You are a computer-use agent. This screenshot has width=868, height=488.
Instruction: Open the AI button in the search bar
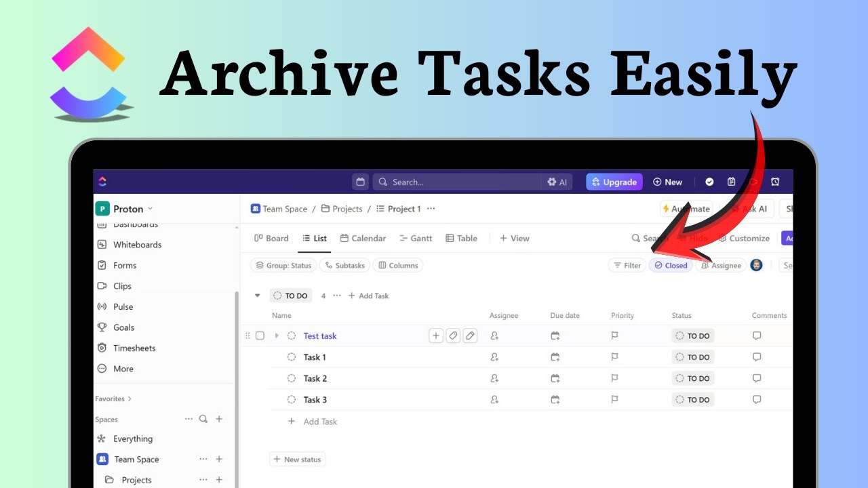pos(557,182)
